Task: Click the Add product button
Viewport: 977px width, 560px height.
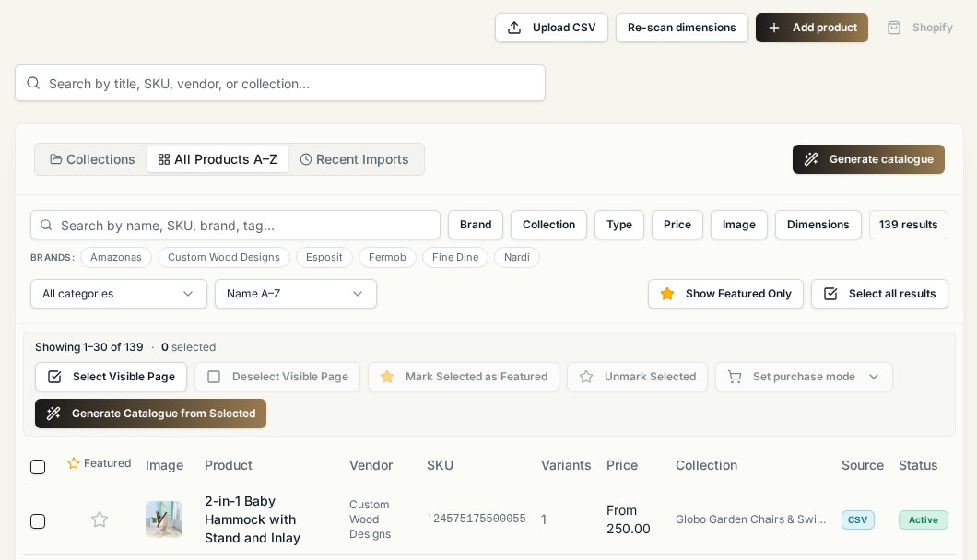Action: pyautogui.click(x=812, y=28)
